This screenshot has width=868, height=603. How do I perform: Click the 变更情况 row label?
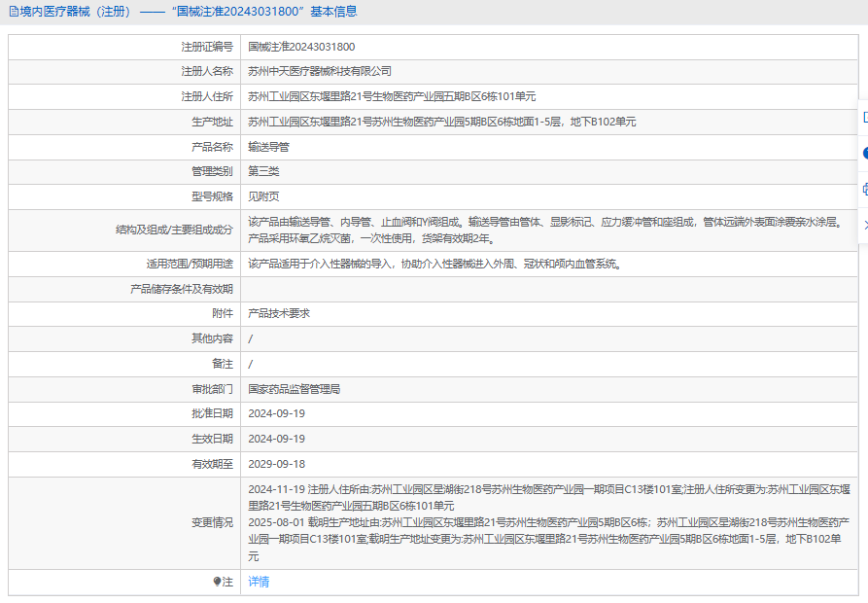point(212,522)
